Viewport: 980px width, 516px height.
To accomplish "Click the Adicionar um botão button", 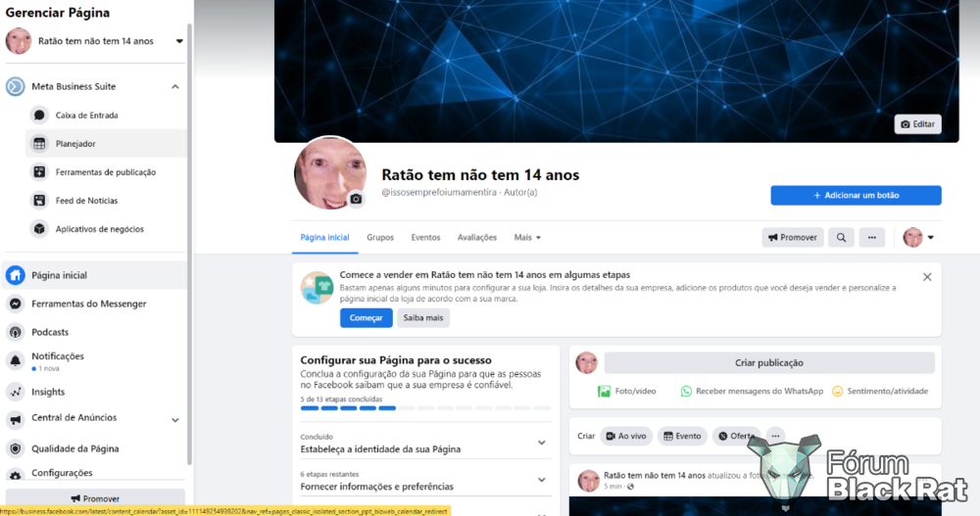I will tap(856, 196).
